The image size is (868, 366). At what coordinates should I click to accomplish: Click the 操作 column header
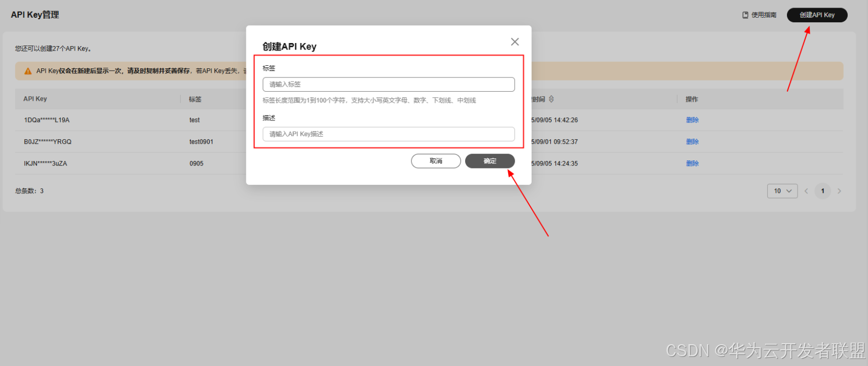point(692,99)
